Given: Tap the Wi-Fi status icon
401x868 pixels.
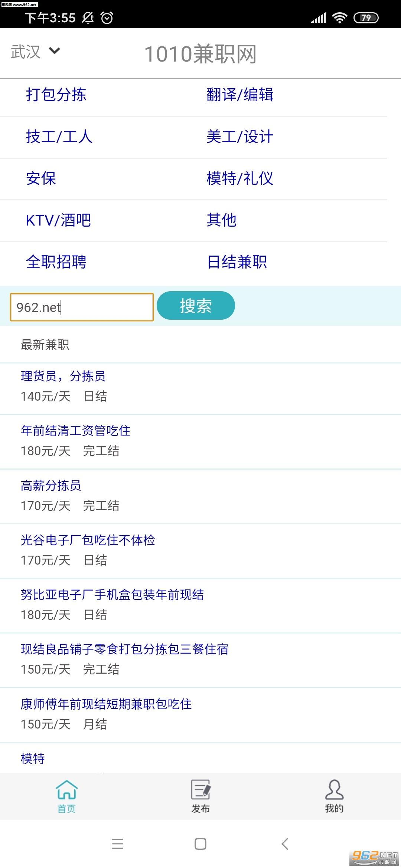Looking at the screenshot, I should [339, 18].
